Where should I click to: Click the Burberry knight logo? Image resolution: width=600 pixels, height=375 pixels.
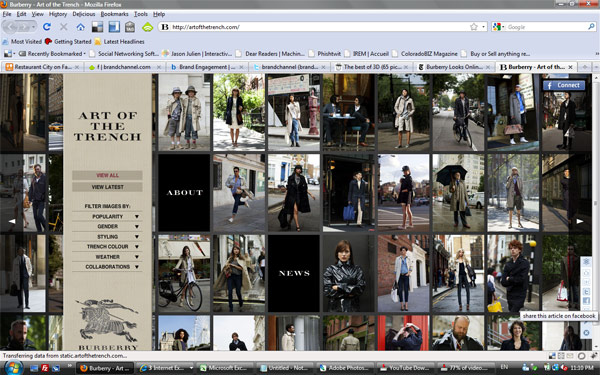pos(107,321)
